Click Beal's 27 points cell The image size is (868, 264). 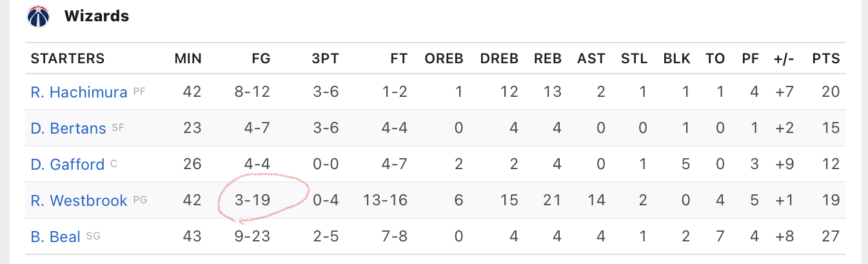[x=831, y=237]
